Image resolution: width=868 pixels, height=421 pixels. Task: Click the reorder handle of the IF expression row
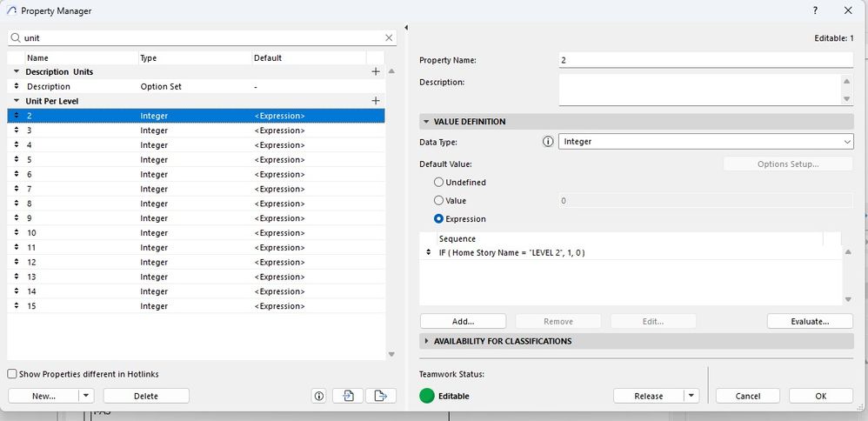click(x=428, y=252)
